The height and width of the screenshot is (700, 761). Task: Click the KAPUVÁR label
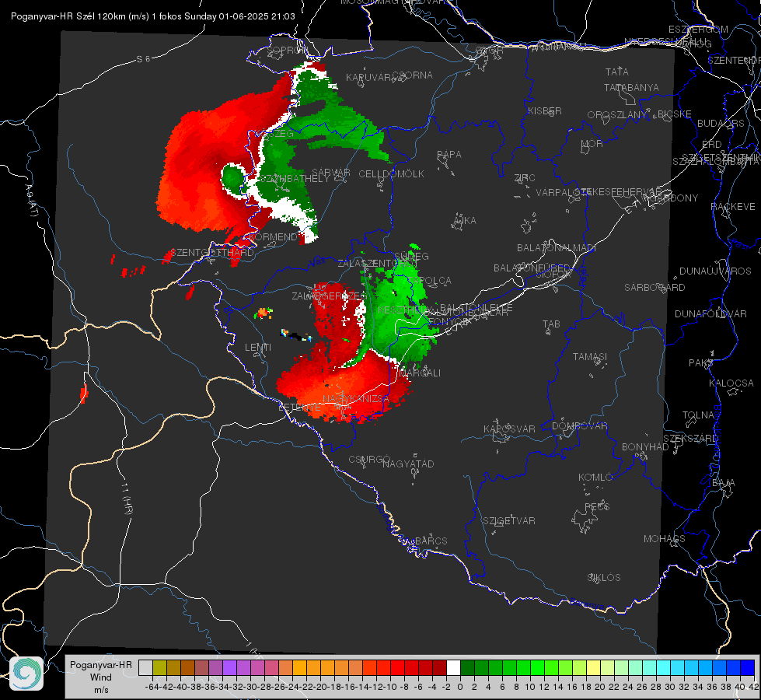pyautogui.click(x=368, y=77)
